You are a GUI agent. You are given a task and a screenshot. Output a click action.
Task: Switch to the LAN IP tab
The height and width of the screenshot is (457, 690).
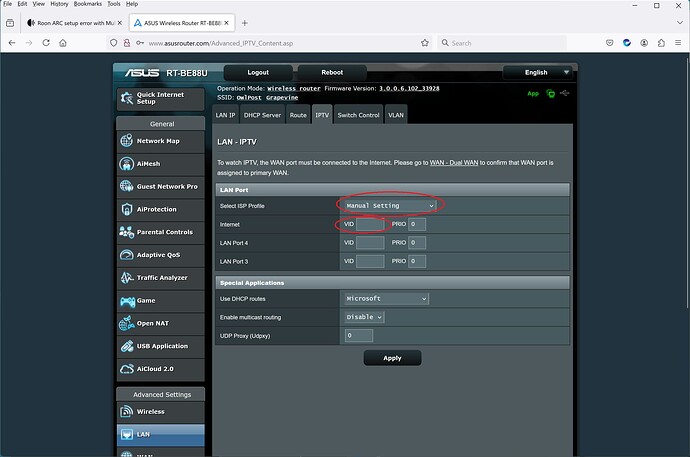click(x=225, y=115)
